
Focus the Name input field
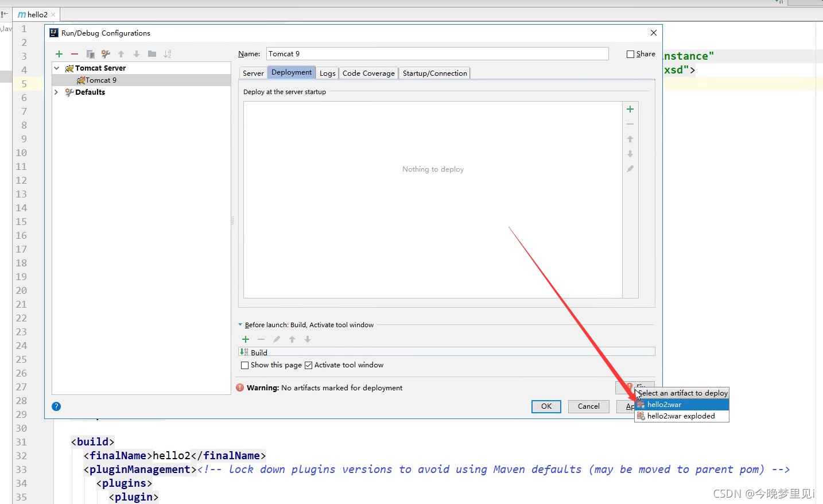[437, 54]
